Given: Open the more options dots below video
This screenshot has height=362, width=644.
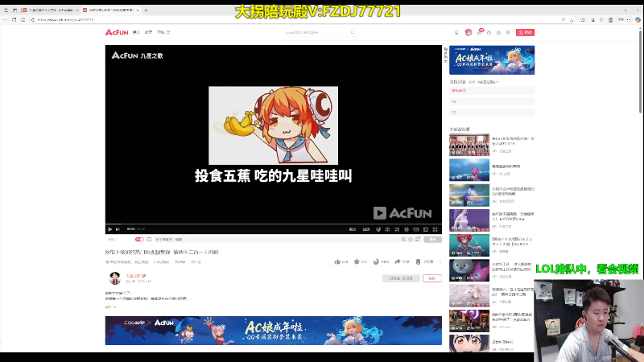Looking at the screenshot, I should [440, 261].
